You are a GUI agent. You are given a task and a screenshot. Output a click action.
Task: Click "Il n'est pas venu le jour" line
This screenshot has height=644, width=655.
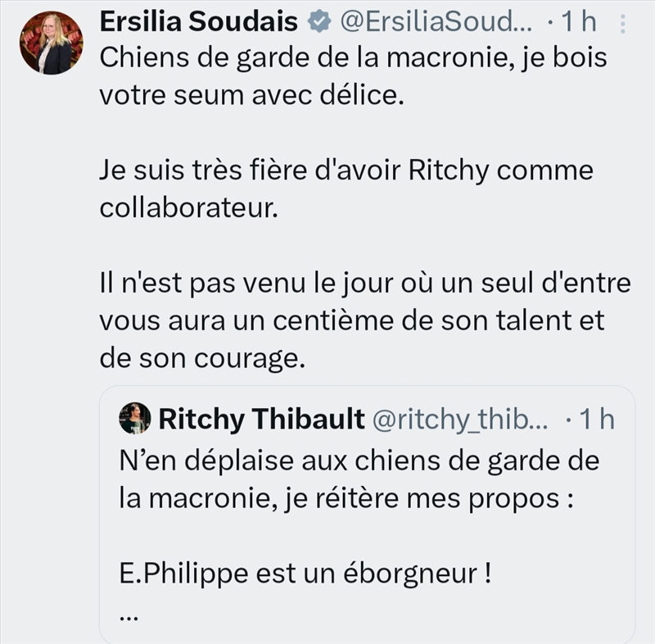point(365,284)
